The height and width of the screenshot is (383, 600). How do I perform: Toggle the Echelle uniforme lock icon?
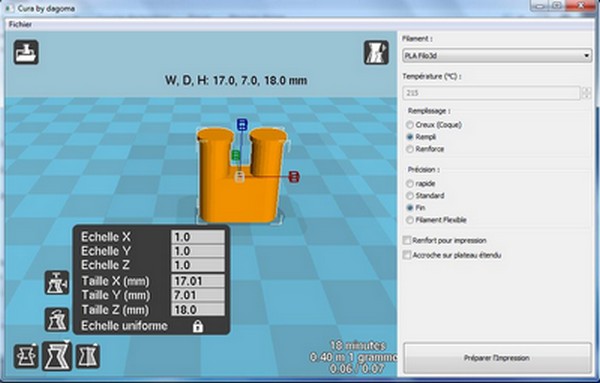pyautogui.click(x=197, y=326)
